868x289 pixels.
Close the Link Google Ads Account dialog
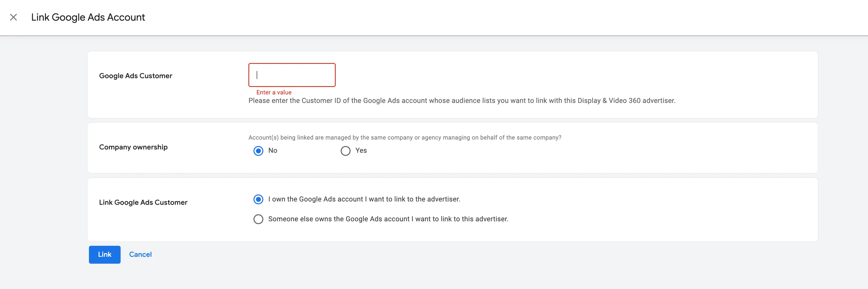(13, 17)
